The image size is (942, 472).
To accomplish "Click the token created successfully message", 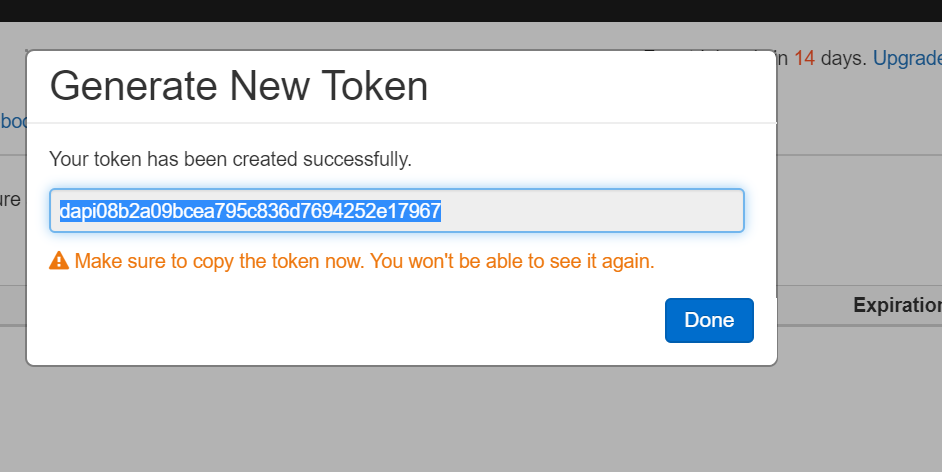I will tap(230, 159).
